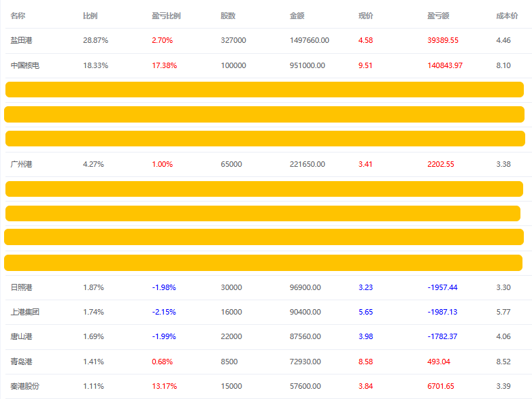Click the 8.10 cost price
The width and height of the screenshot is (532, 399).
pyautogui.click(x=503, y=65)
